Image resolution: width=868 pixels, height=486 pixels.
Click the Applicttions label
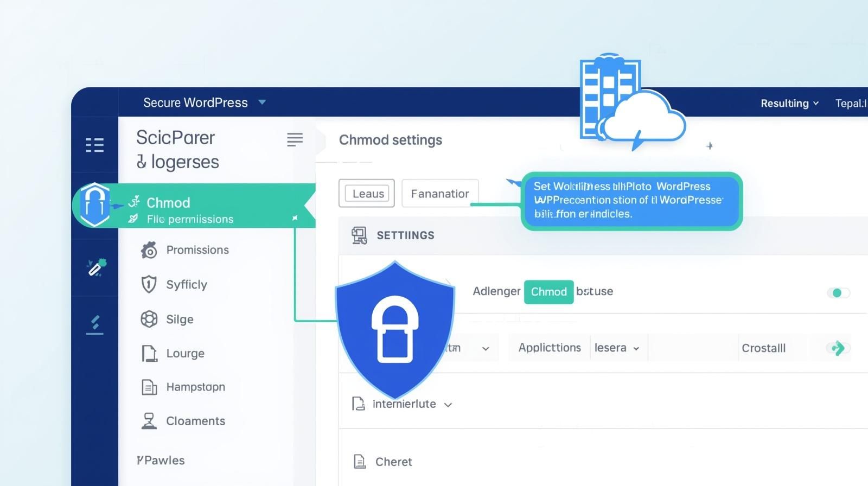550,348
